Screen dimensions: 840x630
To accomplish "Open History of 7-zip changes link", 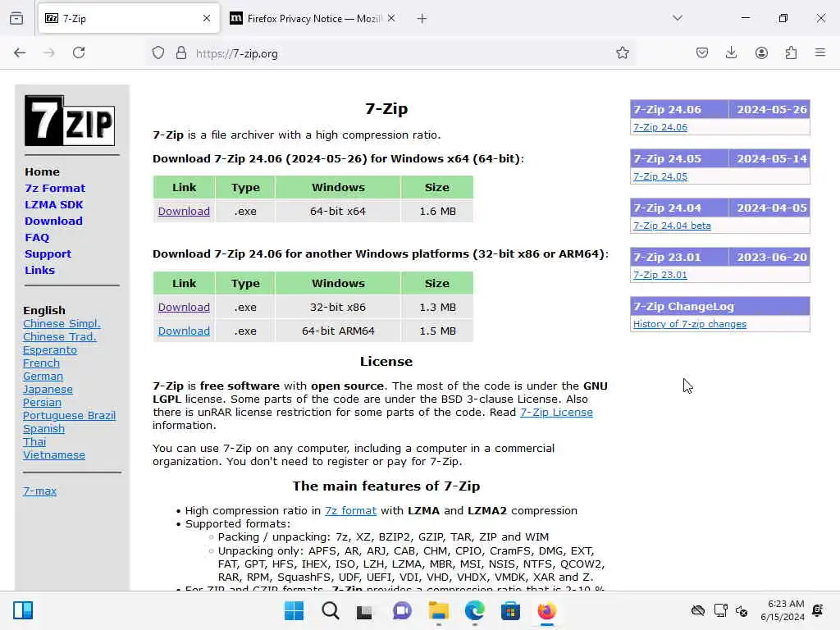I will pos(689,324).
